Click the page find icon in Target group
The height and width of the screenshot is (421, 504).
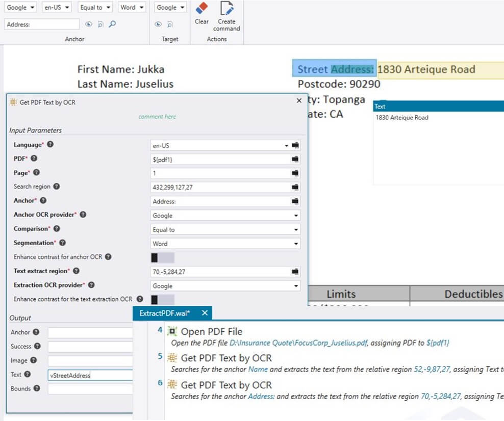click(170, 24)
